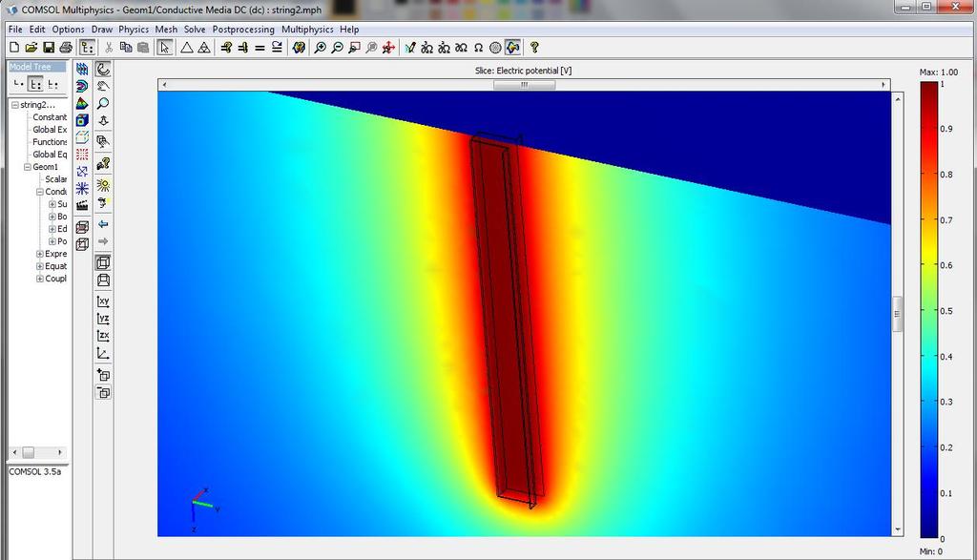Click the New model icon
Viewport: 977px width, 560px height.
point(13,48)
